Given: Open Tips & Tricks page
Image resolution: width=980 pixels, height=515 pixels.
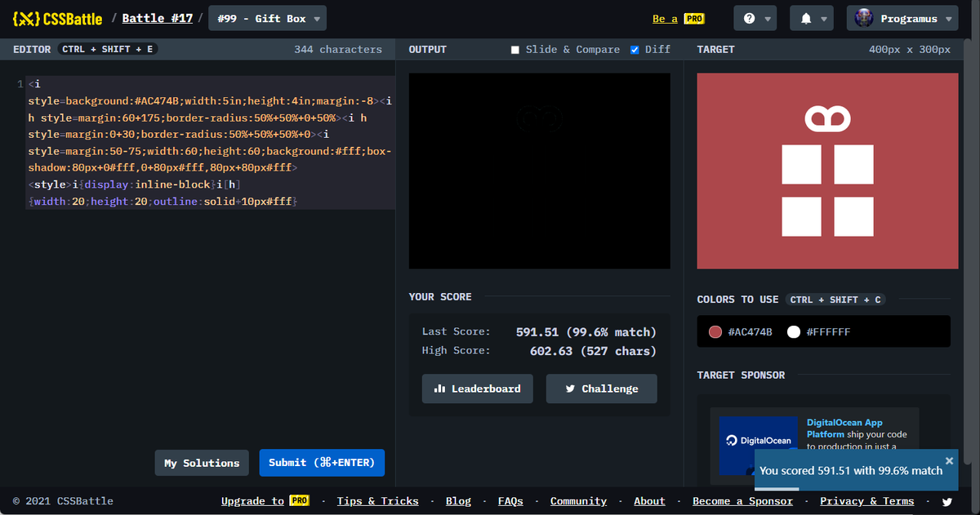Looking at the screenshot, I should pos(377,501).
